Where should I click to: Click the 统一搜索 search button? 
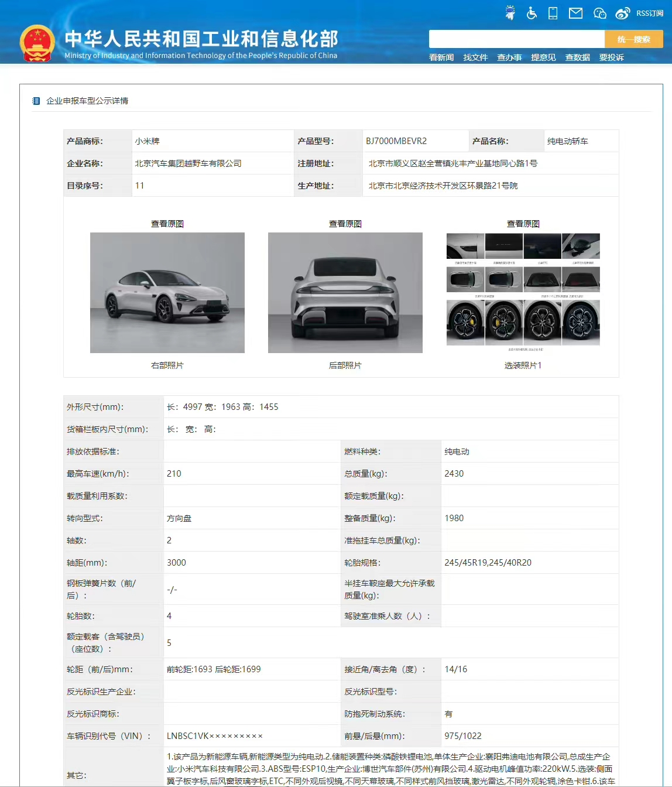pyautogui.click(x=633, y=39)
